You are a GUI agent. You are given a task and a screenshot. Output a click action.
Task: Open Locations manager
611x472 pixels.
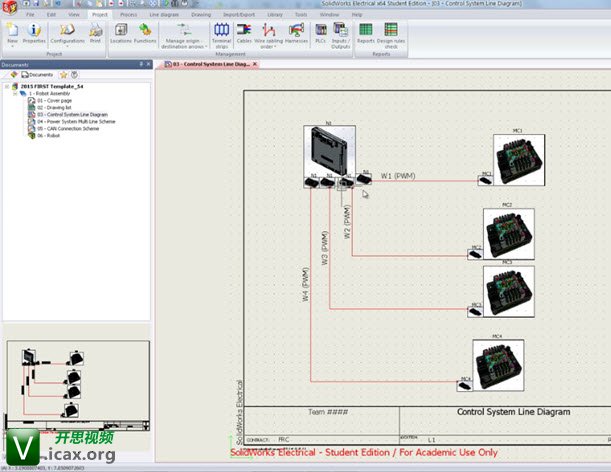(x=121, y=34)
